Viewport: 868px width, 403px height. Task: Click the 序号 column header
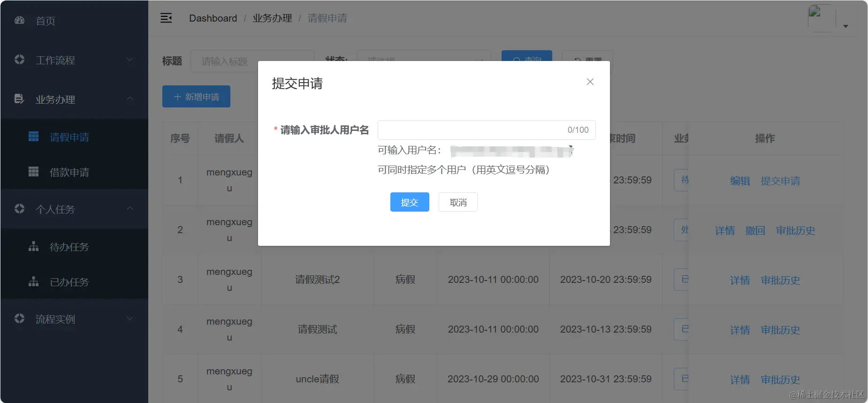tap(180, 138)
